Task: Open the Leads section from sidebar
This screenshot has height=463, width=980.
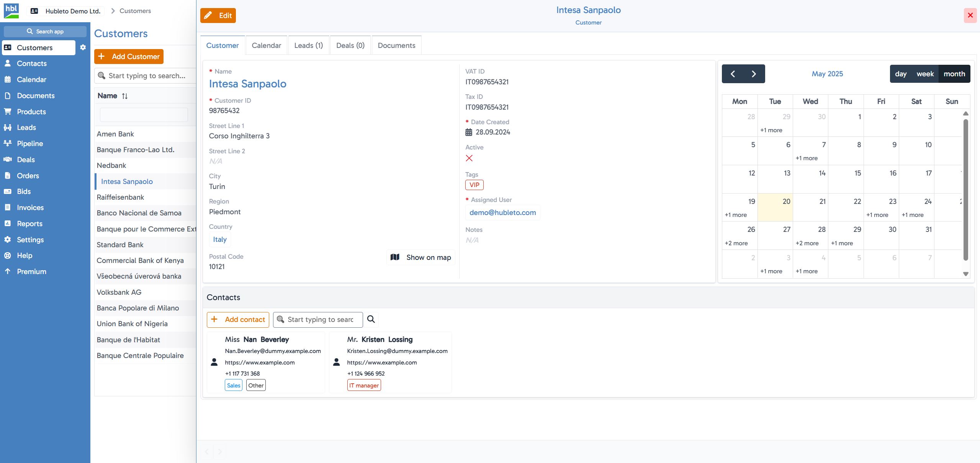Action: (x=26, y=127)
